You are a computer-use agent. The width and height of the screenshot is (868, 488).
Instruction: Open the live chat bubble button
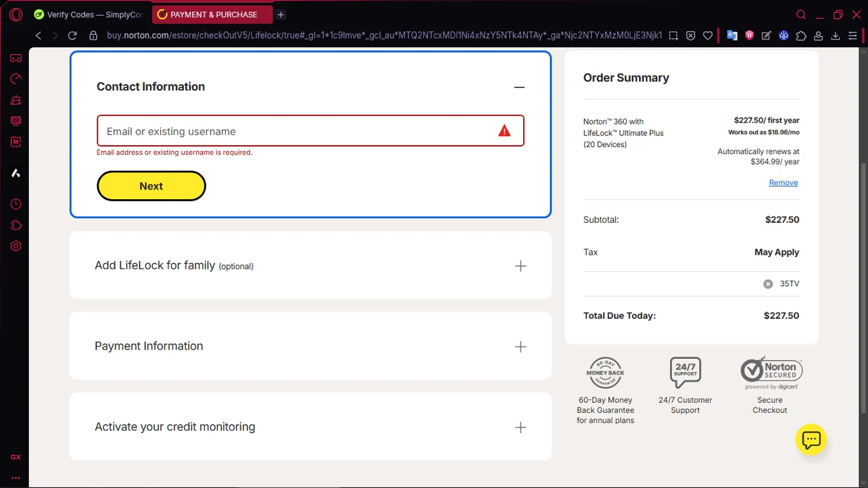811,440
